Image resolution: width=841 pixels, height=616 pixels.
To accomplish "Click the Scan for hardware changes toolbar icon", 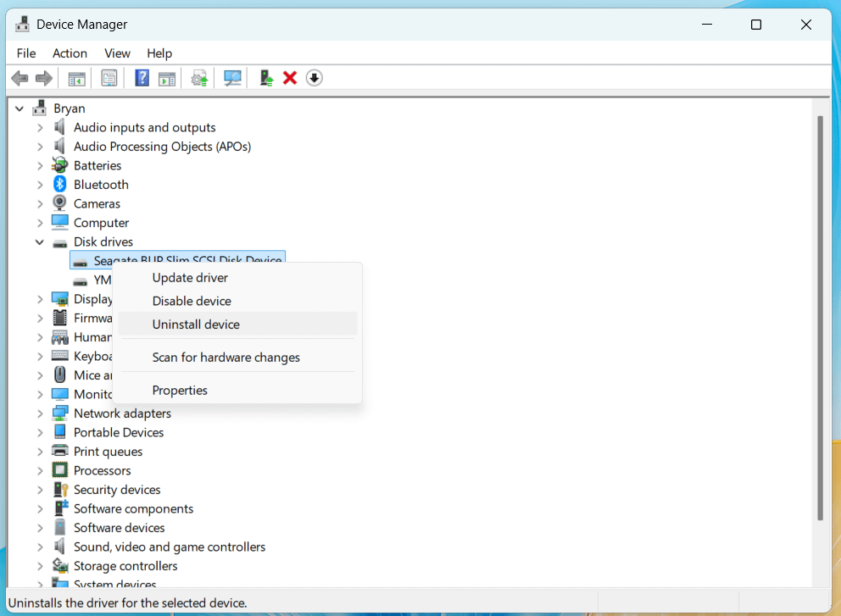I will (233, 77).
